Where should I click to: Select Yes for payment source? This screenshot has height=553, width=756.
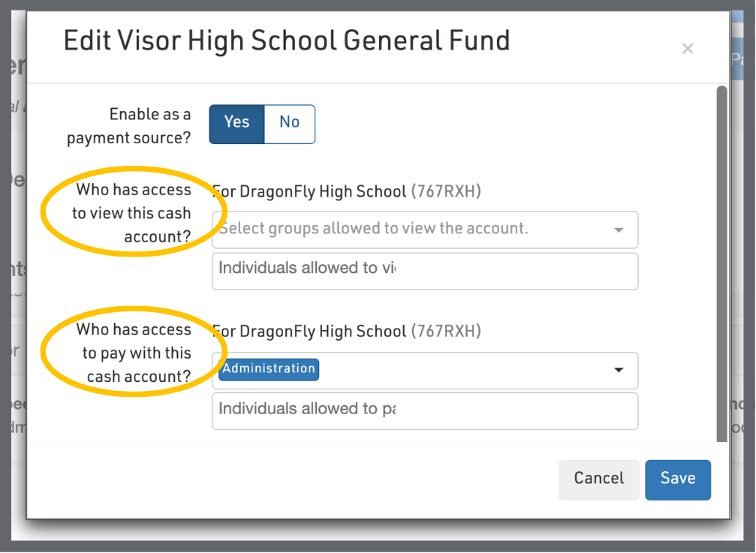coord(236,123)
